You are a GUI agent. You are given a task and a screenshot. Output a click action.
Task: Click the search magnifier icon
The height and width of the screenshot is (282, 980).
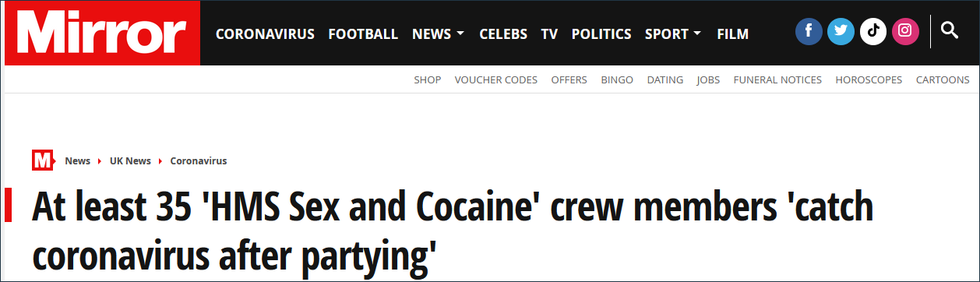click(x=949, y=30)
